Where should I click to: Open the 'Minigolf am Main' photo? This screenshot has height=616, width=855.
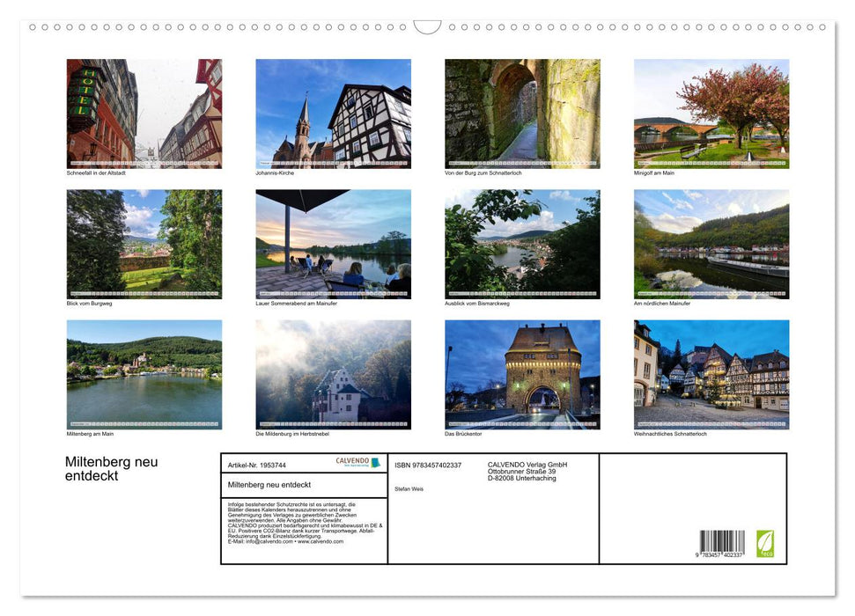tap(711, 114)
